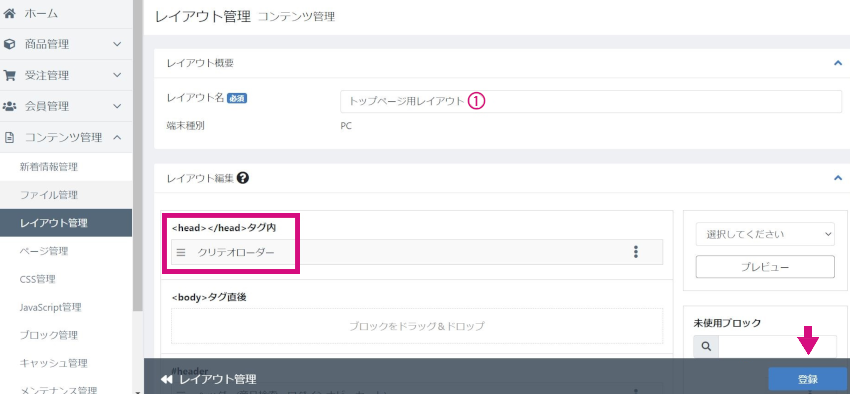850x394 pixels.
Task: Click the shopping cart icon beside 受注管理
Action: coord(9,75)
